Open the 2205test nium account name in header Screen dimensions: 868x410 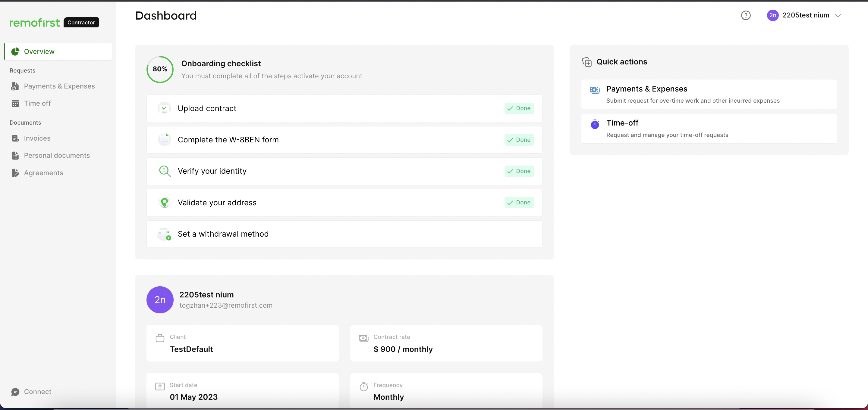[806, 15]
